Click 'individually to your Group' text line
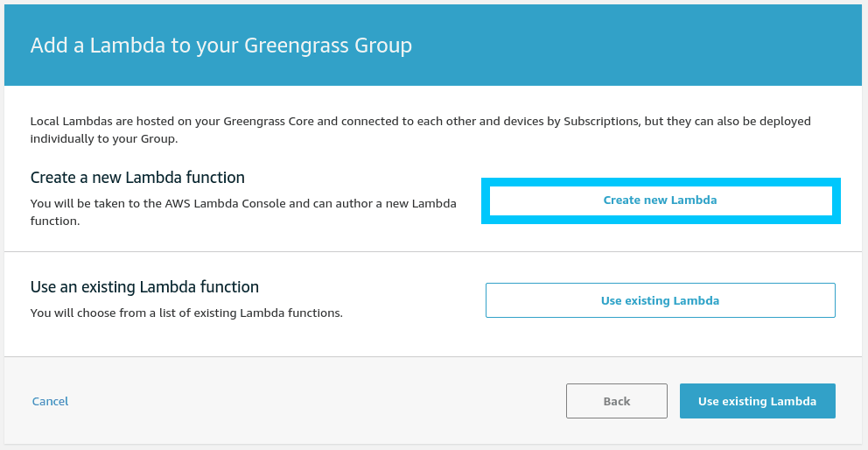 click(103, 139)
